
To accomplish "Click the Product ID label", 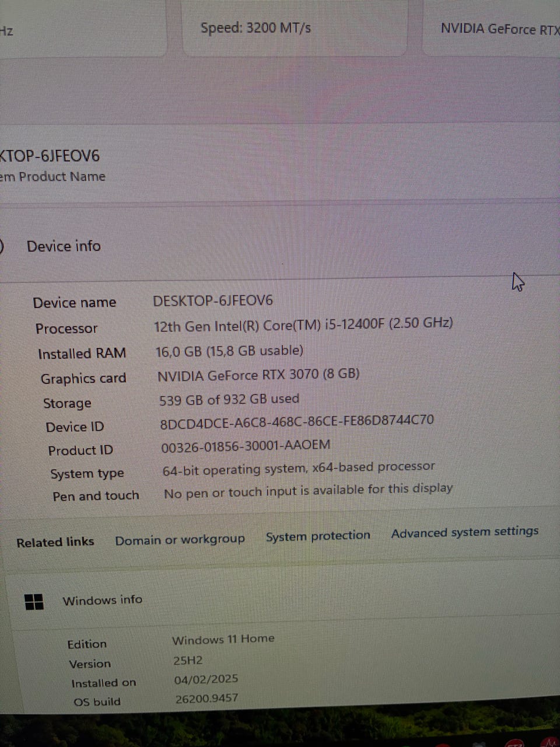I will coord(80,451).
